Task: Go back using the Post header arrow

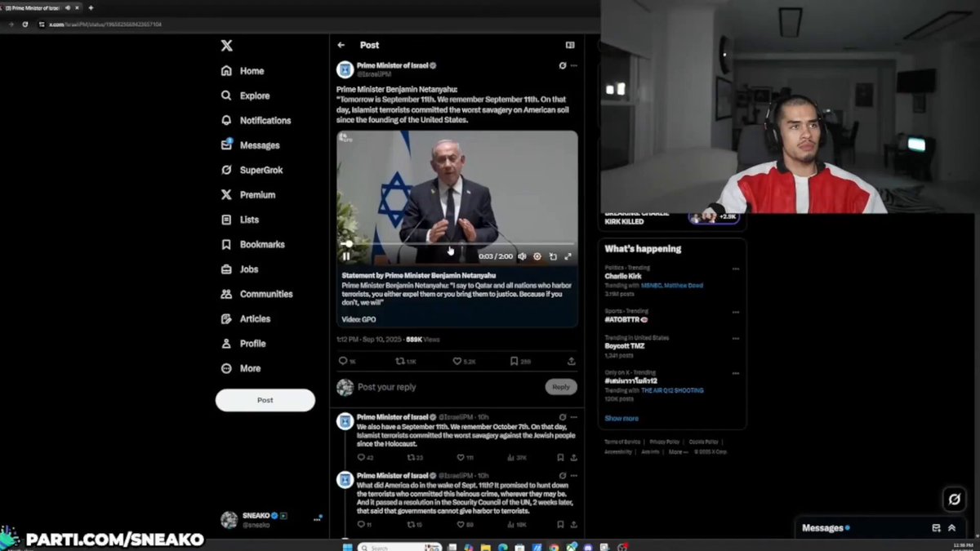Action: [341, 45]
